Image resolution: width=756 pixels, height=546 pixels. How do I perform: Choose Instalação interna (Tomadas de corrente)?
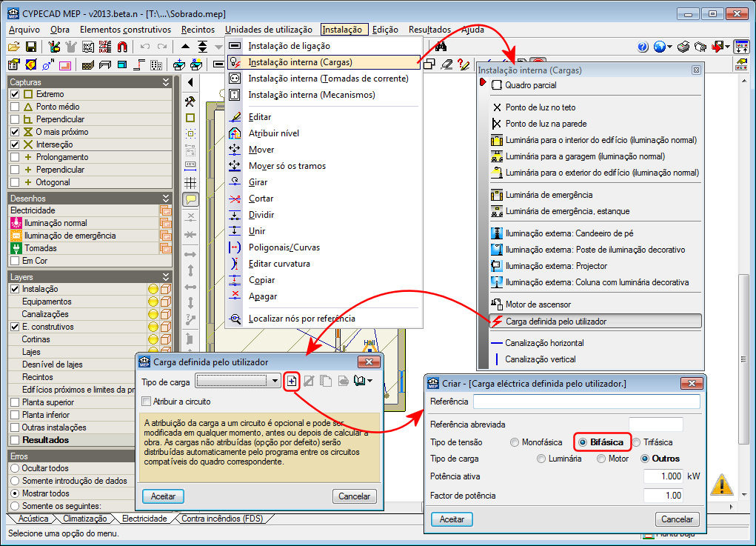click(324, 79)
